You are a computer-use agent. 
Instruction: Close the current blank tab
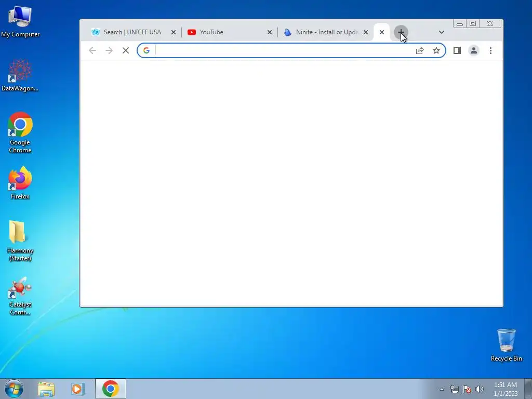[382, 32]
